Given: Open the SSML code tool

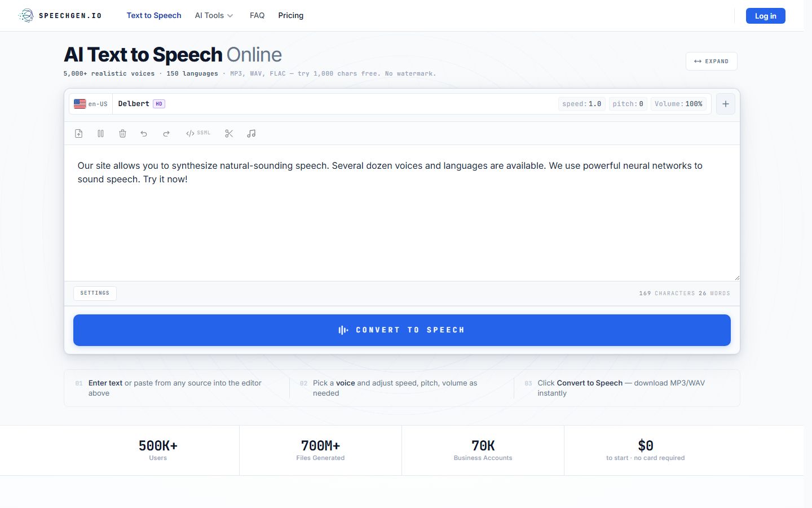Looking at the screenshot, I should click(x=198, y=133).
